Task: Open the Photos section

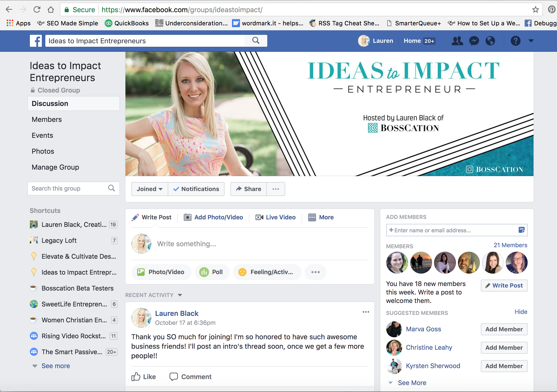Action: (x=43, y=151)
